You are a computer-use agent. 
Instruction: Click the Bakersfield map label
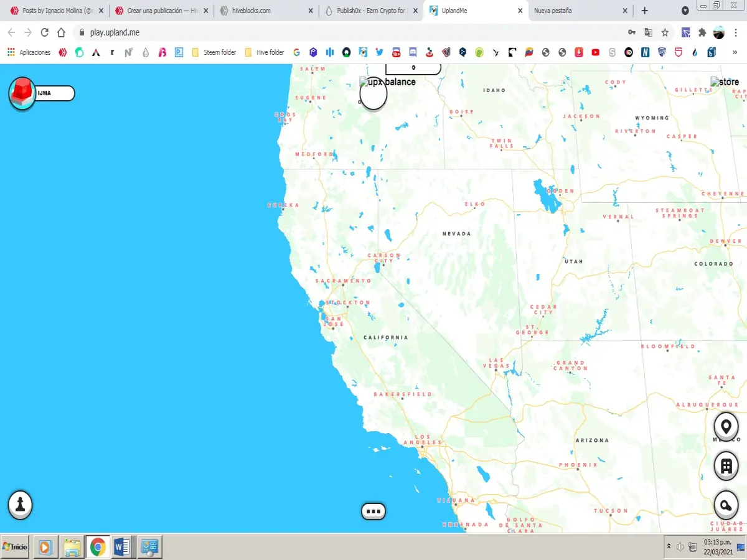(403, 394)
